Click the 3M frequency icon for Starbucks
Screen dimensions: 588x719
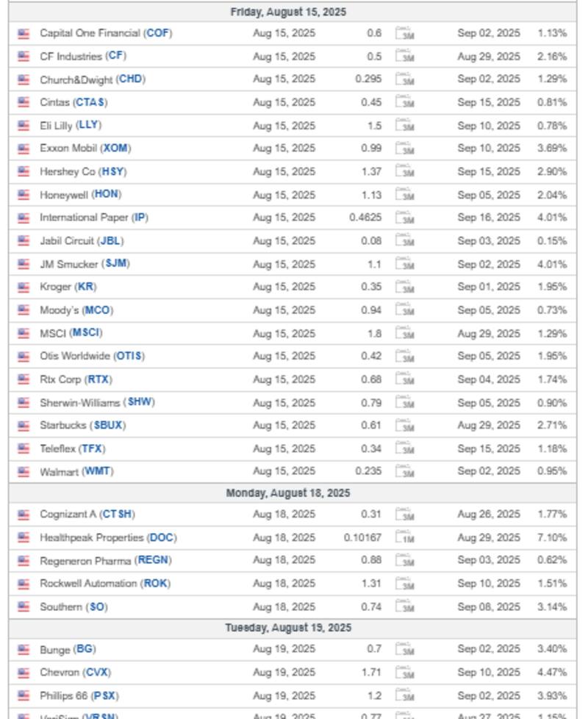(x=405, y=425)
